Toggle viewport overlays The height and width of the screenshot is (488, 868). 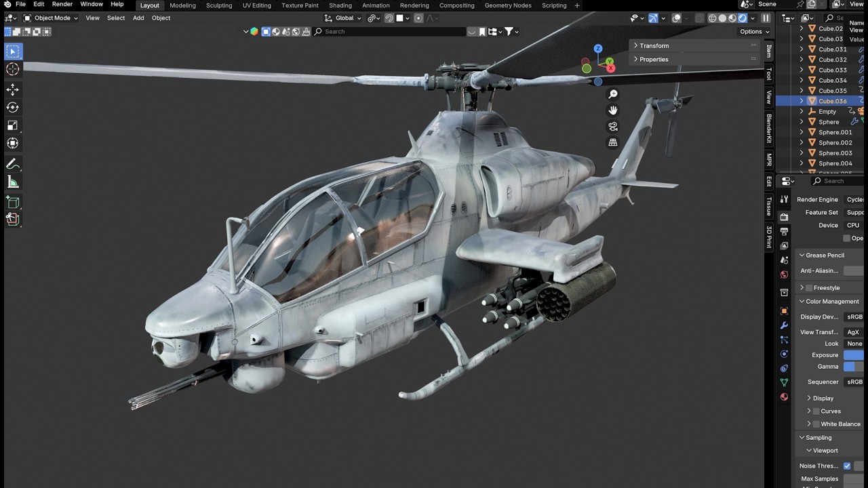(676, 18)
